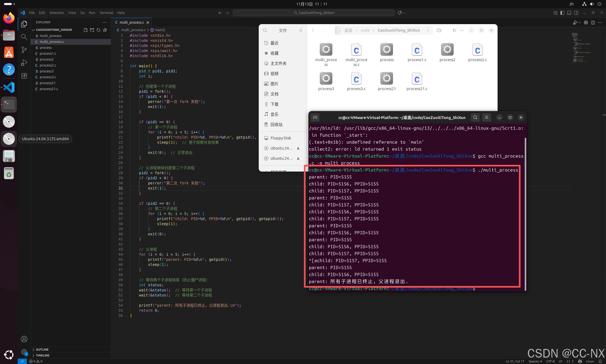The width and height of the screenshot is (606, 364).
Task: Open the Extensions view
Action: pyautogui.click(x=24, y=76)
